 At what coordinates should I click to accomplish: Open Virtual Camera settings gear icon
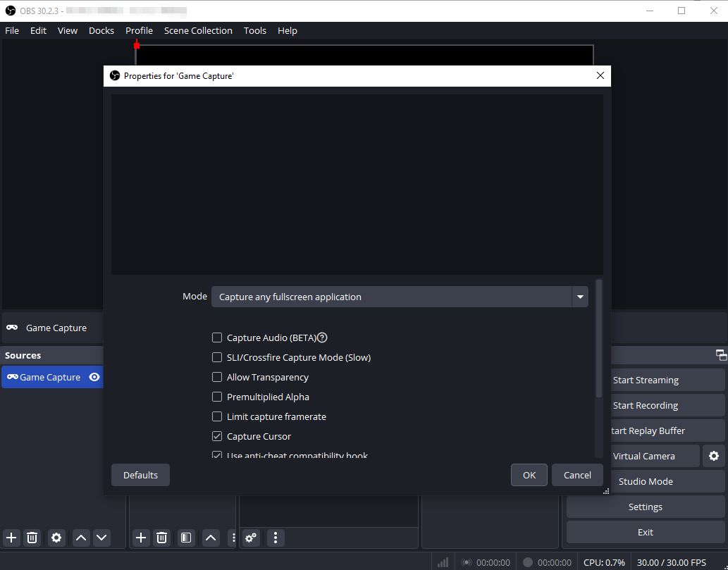pos(714,456)
